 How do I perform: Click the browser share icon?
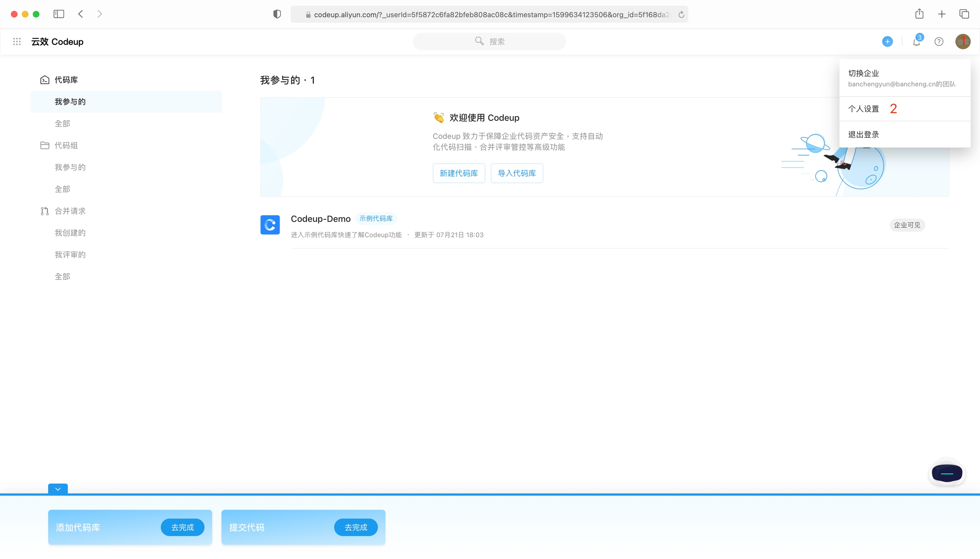click(919, 14)
